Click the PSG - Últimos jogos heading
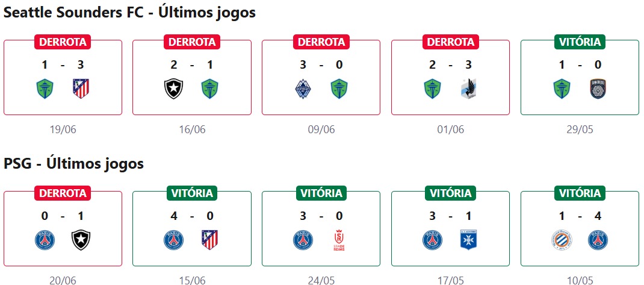The height and width of the screenshot is (285, 644). tap(73, 163)
